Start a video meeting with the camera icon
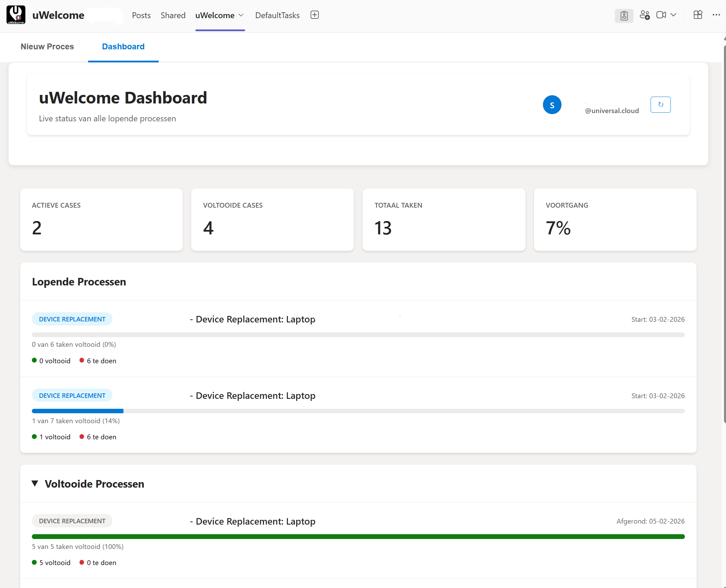The image size is (726, 588). [x=661, y=15]
